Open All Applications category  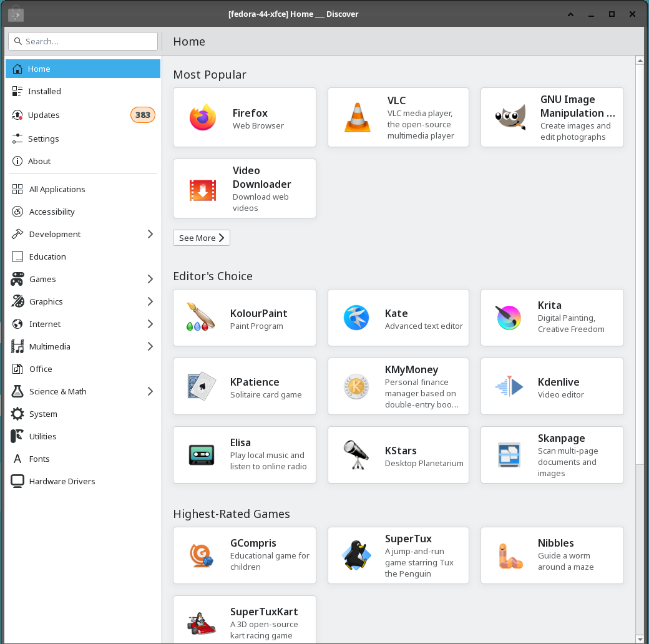click(83, 189)
